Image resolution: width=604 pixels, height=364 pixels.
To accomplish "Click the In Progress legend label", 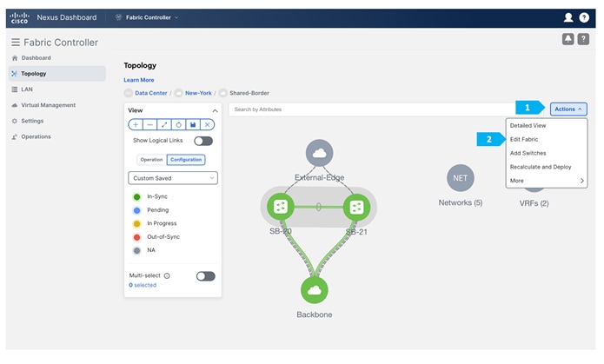I will tap(162, 223).
